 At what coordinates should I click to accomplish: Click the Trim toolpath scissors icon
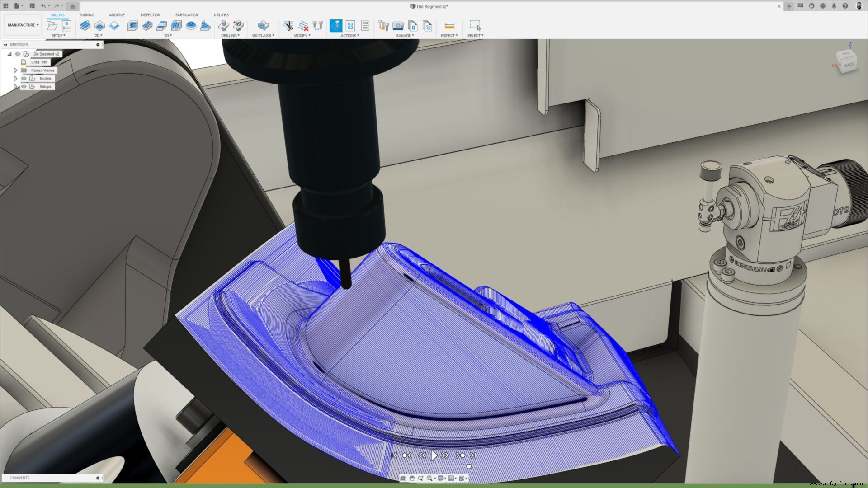pyautogui.click(x=288, y=26)
